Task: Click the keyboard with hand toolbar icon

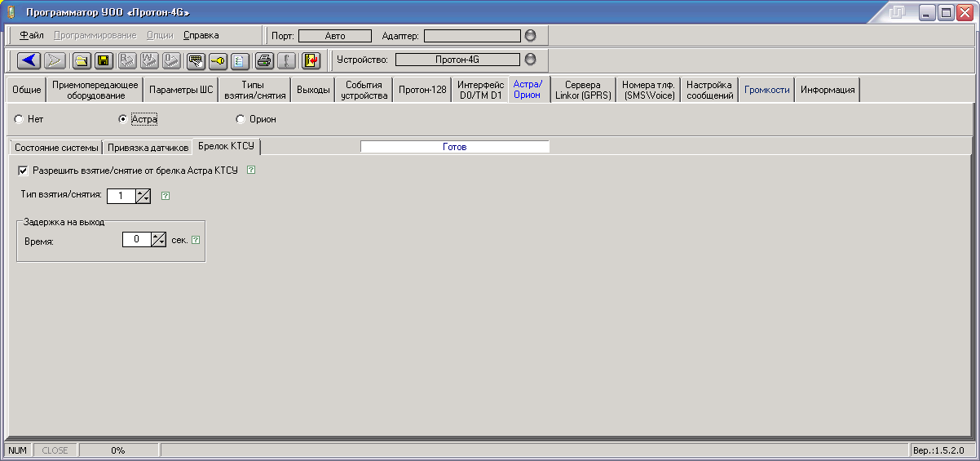Action: click(x=196, y=60)
